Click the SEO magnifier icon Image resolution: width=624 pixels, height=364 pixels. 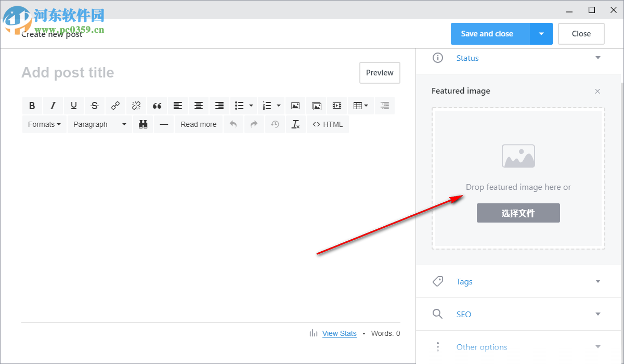pos(438,314)
